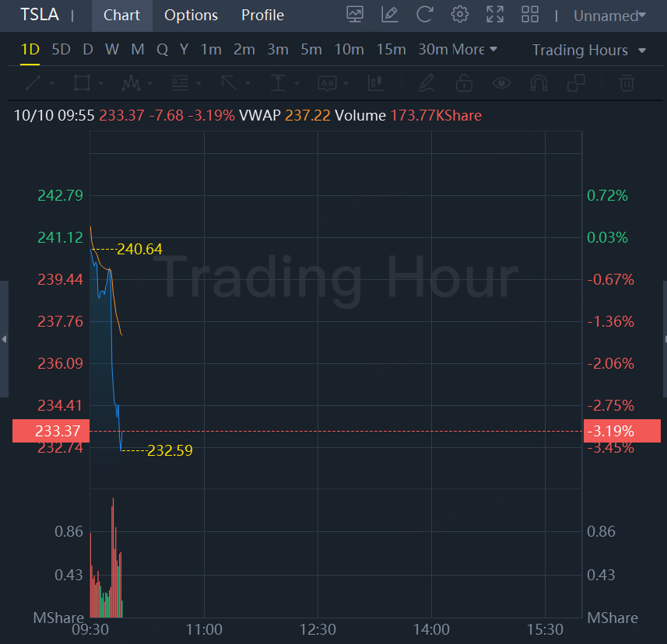Image resolution: width=667 pixels, height=644 pixels.
Task: Select the Y yearly timeframe
Action: tap(184, 49)
